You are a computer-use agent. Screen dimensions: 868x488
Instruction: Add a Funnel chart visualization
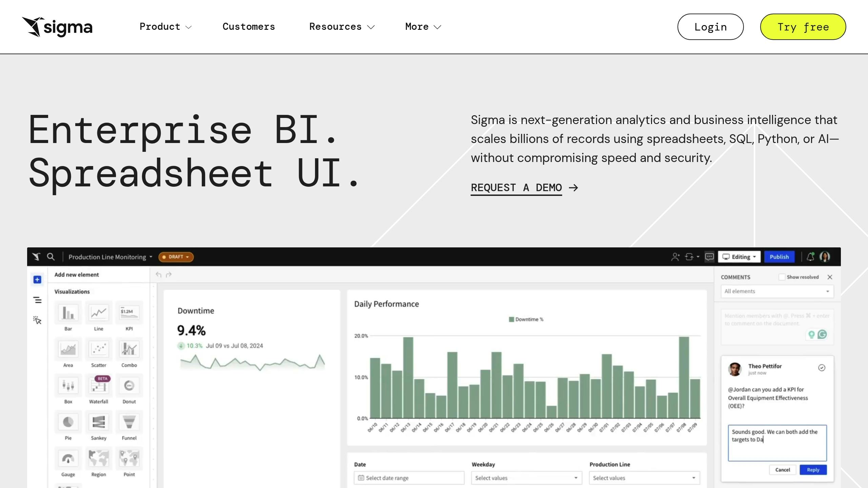[129, 425]
